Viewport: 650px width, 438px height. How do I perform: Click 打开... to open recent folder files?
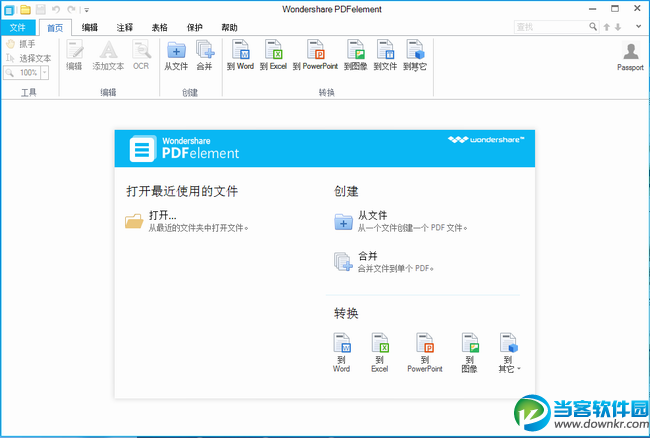[187, 221]
